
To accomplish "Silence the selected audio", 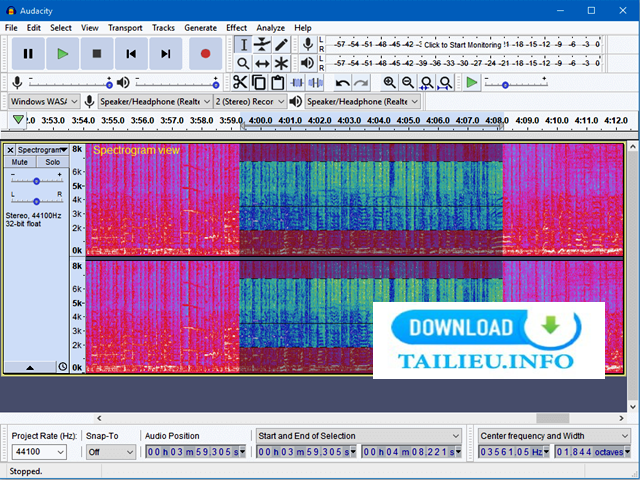I will 316,83.
